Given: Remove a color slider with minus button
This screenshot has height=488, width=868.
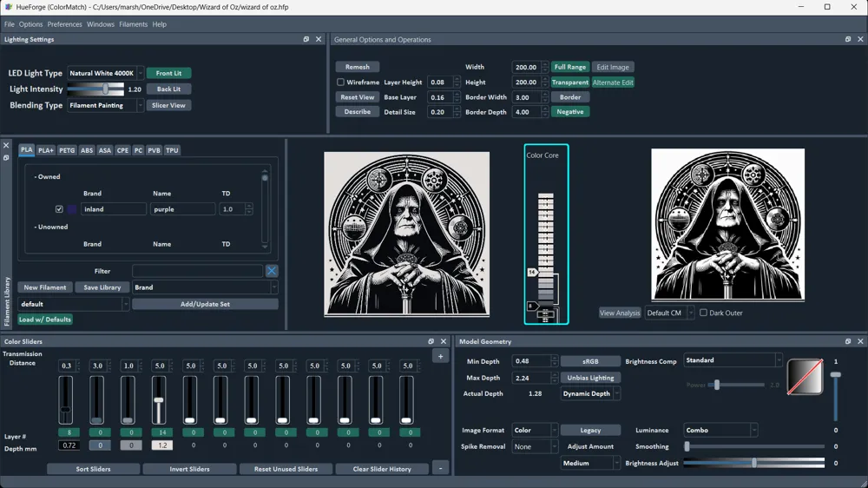Looking at the screenshot, I should pos(441,469).
